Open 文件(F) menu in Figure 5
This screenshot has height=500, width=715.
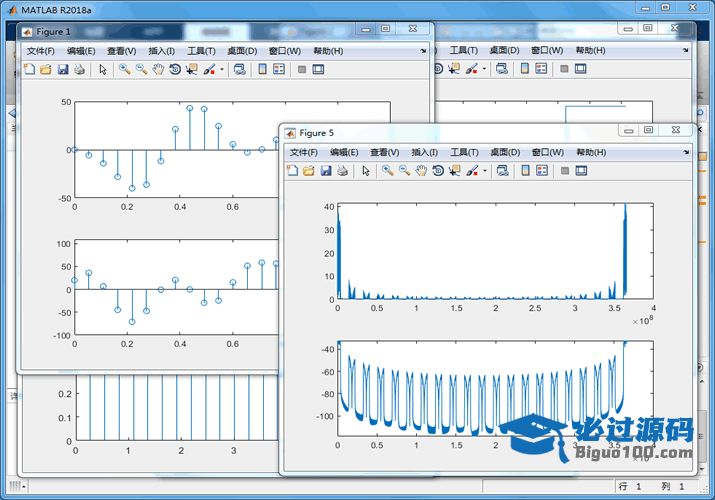point(304,151)
